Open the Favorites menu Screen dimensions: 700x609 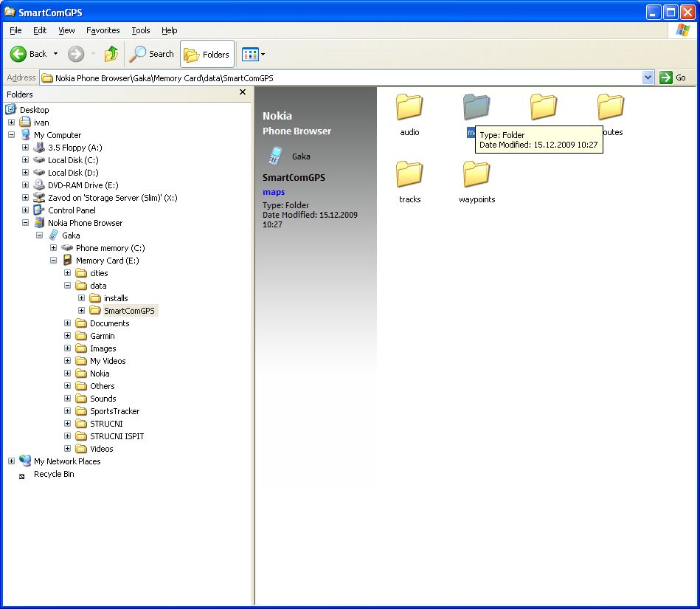click(x=103, y=30)
